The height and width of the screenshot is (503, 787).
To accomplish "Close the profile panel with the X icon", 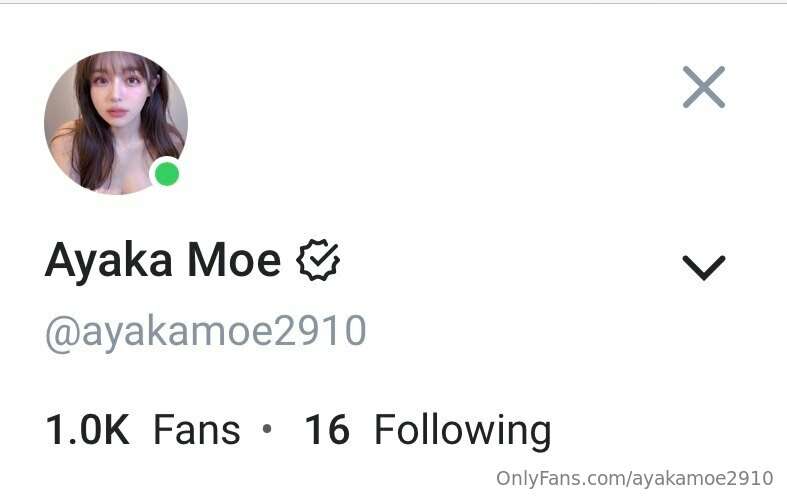I will (704, 87).
